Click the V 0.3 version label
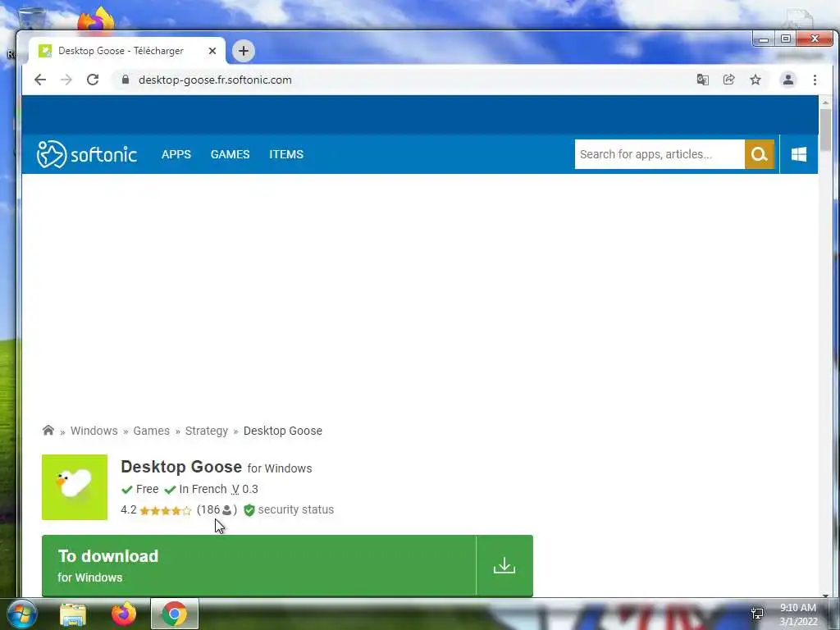Image resolution: width=840 pixels, height=630 pixels. (x=244, y=489)
